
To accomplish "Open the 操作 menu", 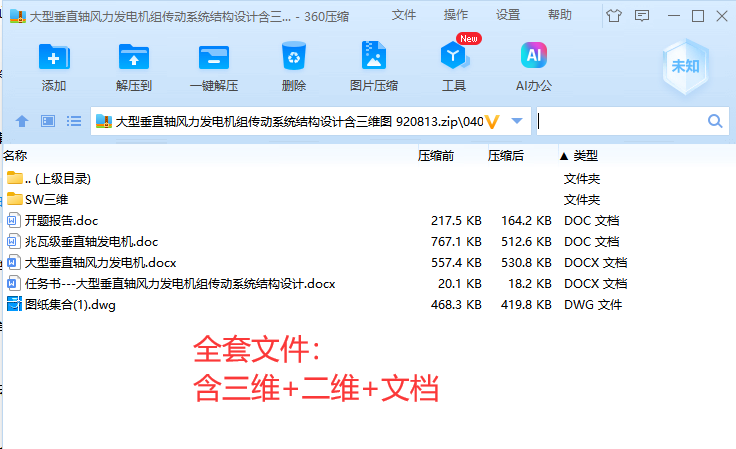I will tap(456, 15).
